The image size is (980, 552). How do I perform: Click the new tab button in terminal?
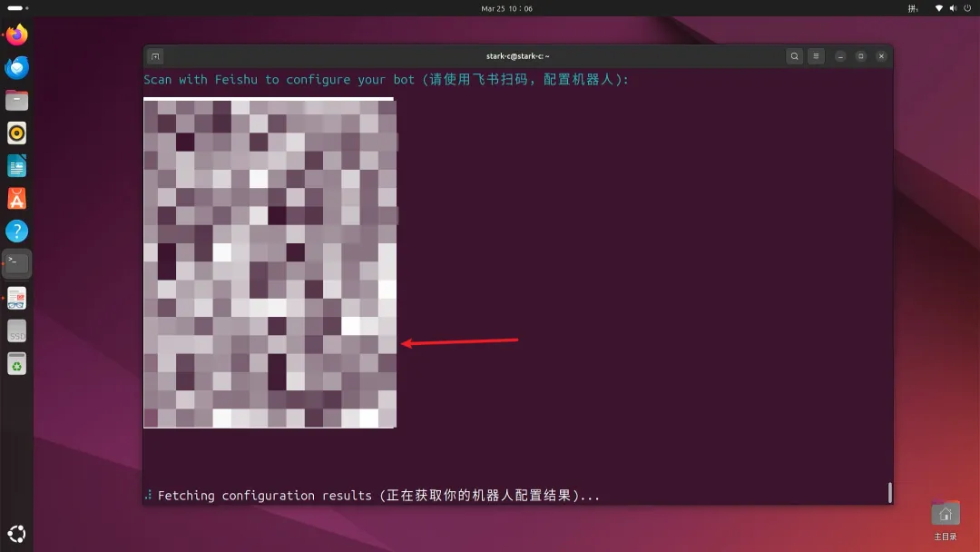[155, 56]
